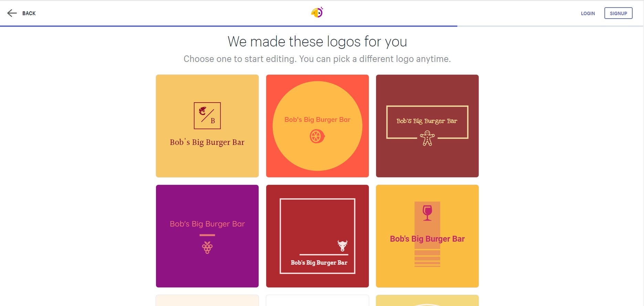Choose the orange circle Bob's Big Burger Bar logo
Screen dimensions: 644x306
point(317,126)
